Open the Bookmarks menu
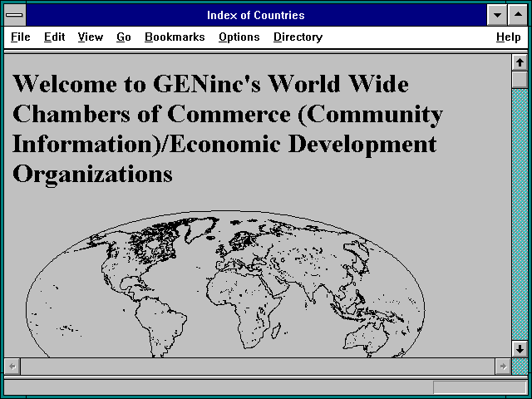Viewport: 532px width, 399px height. tap(175, 37)
